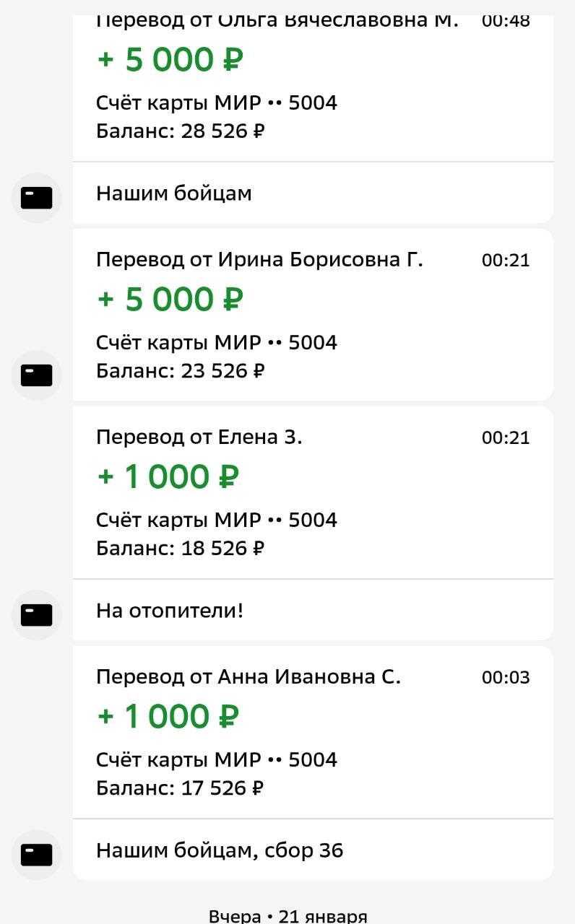The width and height of the screenshot is (575, 924).
Task: Tap the card icon beside На отопители! message
Action: [x=37, y=615]
